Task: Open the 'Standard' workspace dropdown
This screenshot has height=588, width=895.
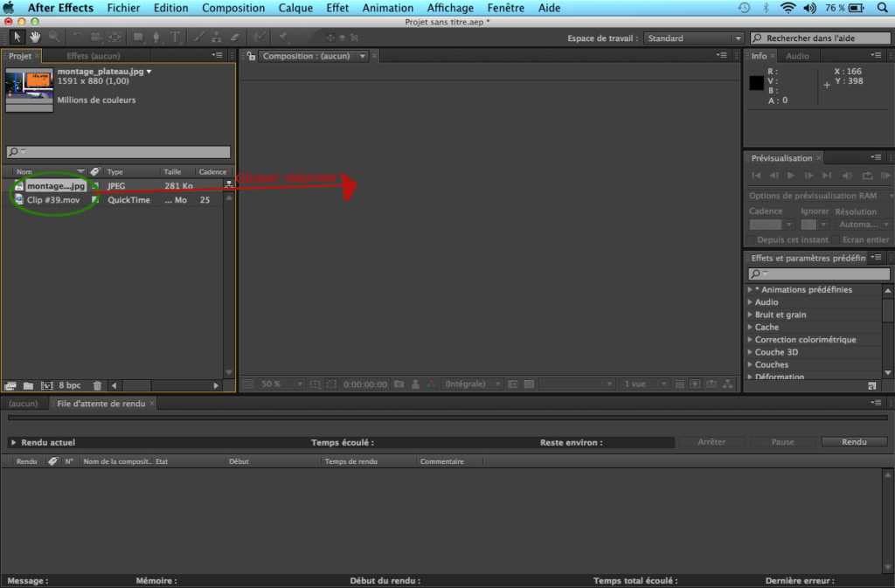Action: [x=694, y=38]
